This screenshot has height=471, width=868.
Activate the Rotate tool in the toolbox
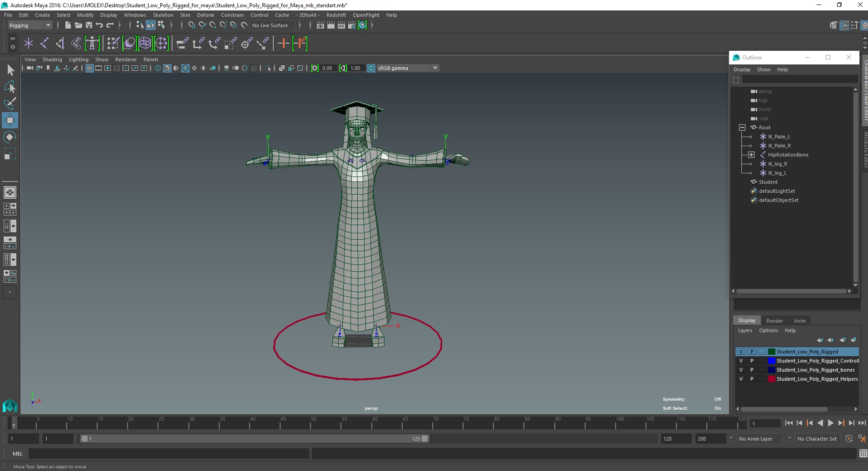[10, 137]
